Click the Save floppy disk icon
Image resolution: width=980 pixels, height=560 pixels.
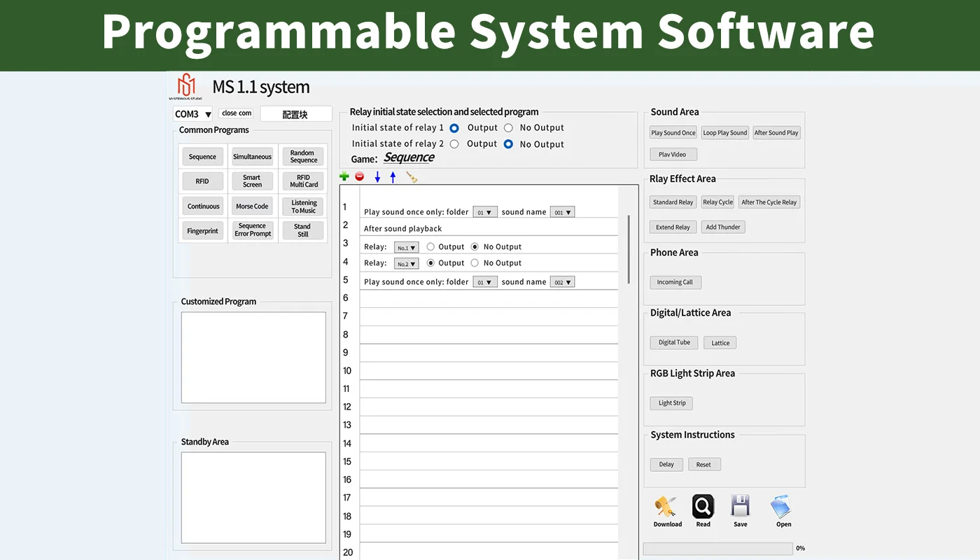point(741,506)
